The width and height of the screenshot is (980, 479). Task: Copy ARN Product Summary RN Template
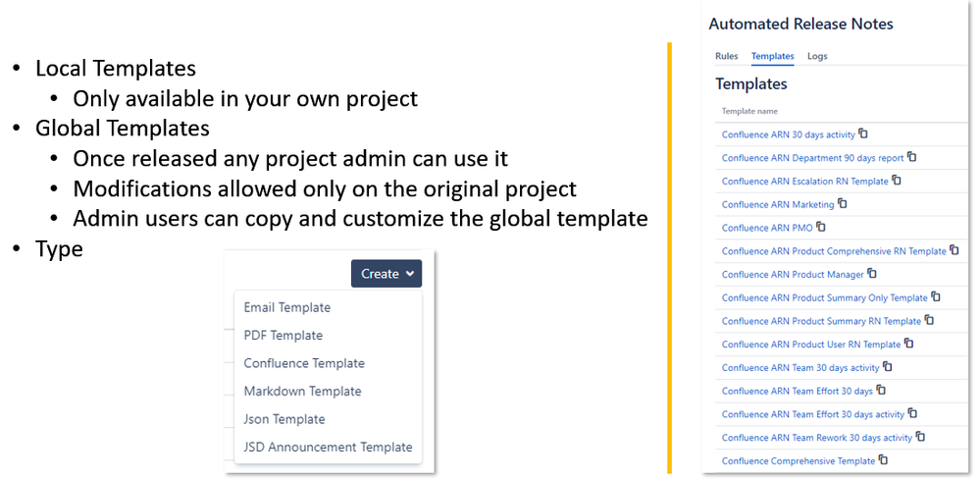pyautogui.click(x=929, y=320)
